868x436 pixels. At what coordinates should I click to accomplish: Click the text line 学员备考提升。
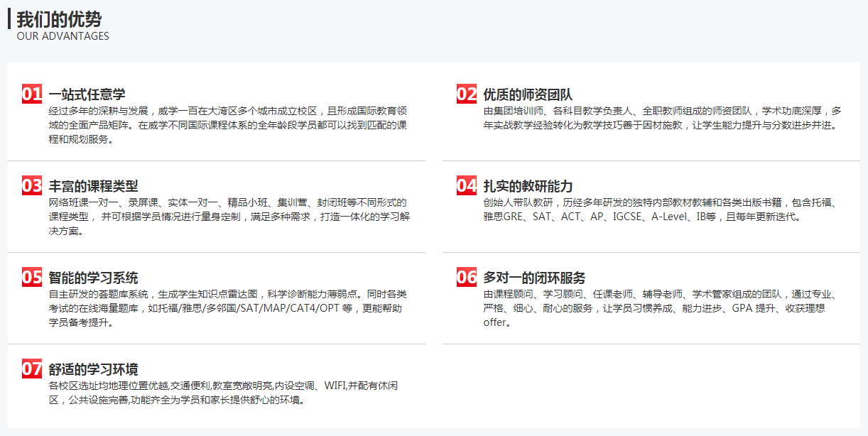81,322
